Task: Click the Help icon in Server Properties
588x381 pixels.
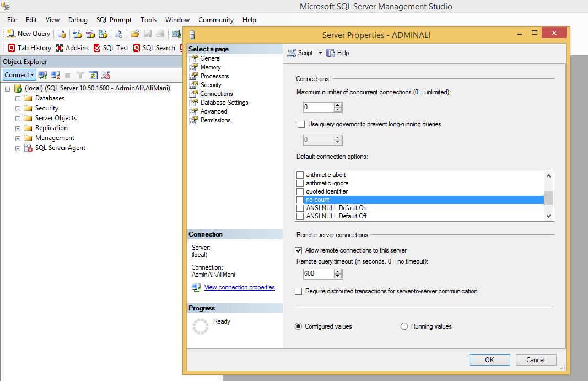Action: (331, 53)
